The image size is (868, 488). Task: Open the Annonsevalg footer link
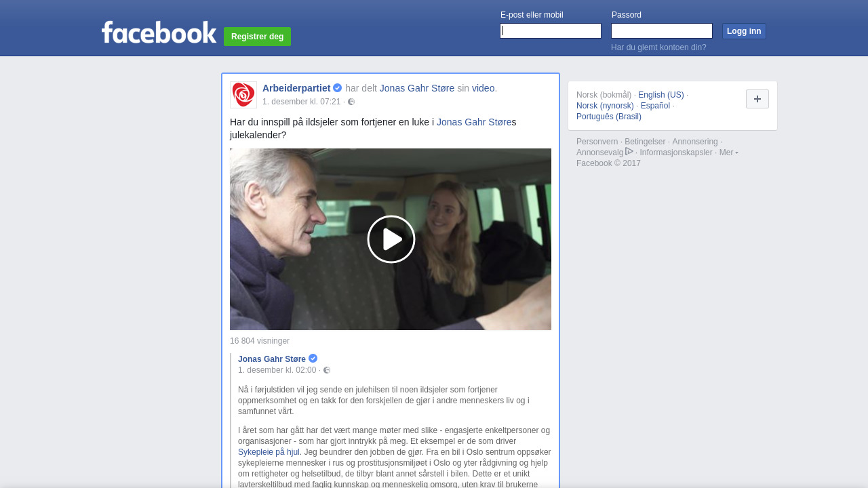(x=600, y=152)
